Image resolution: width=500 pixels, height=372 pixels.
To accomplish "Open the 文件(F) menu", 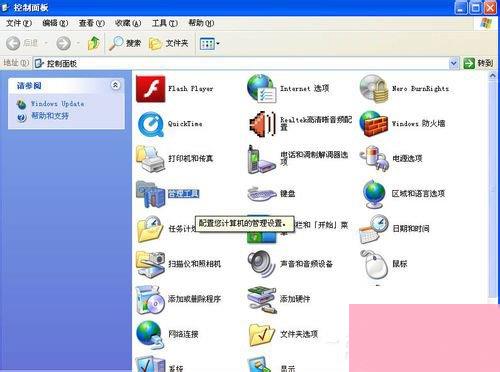I will click(x=19, y=23).
